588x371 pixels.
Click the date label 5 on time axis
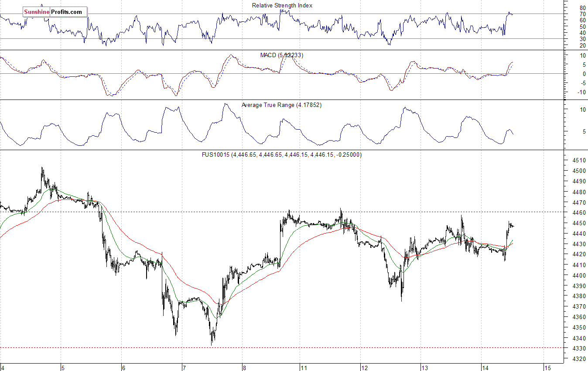63,368
